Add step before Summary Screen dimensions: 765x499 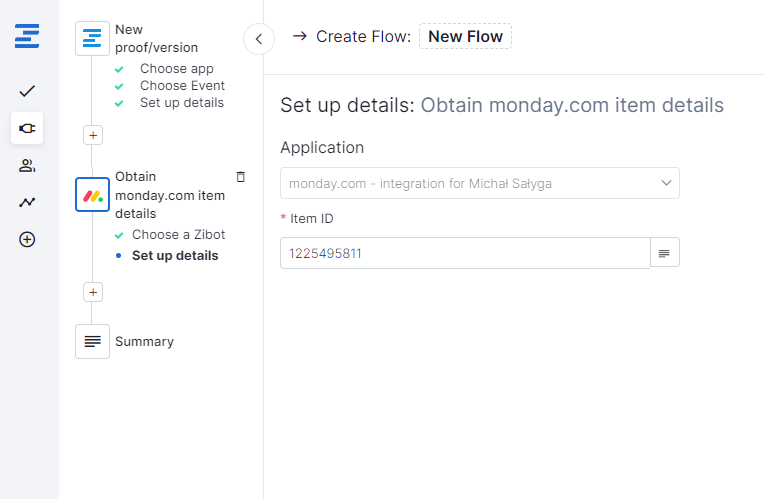93,293
